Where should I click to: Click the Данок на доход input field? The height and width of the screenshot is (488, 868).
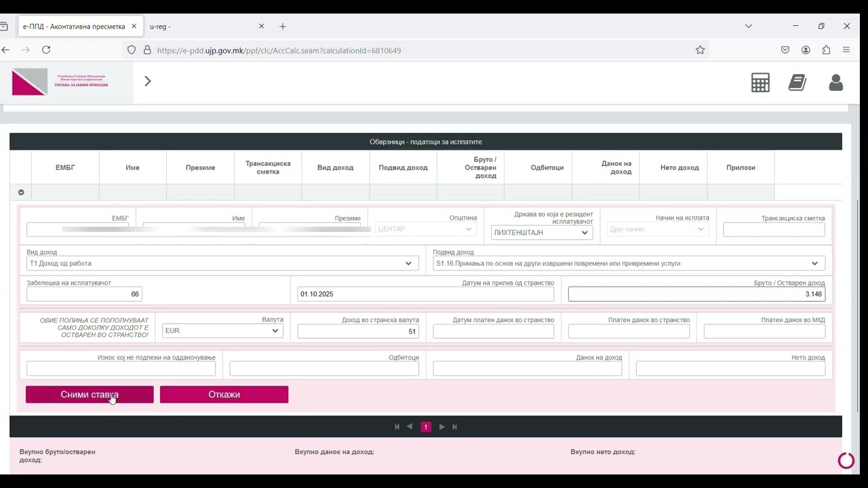pyautogui.click(x=528, y=369)
